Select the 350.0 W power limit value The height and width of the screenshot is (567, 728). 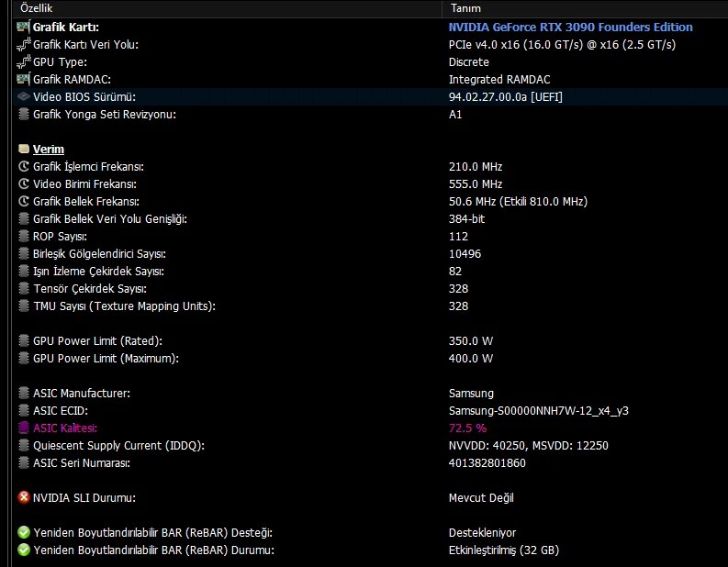pyautogui.click(x=471, y=341)
